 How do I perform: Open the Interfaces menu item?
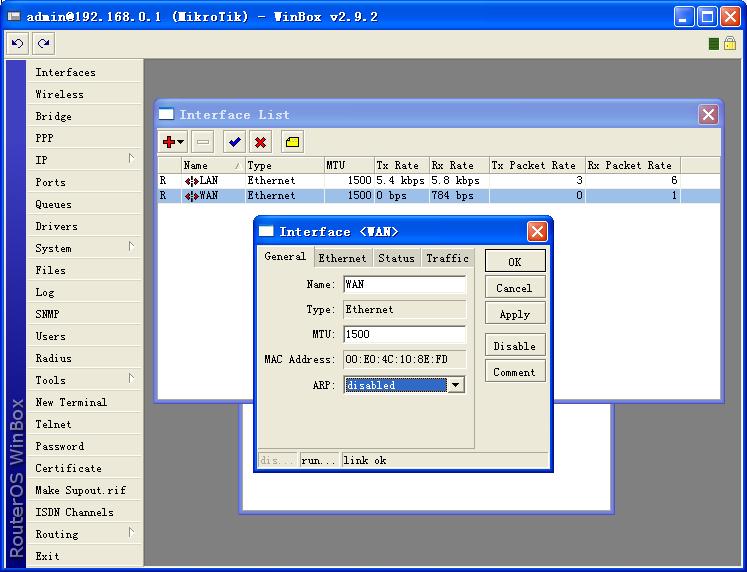[85, 72]
